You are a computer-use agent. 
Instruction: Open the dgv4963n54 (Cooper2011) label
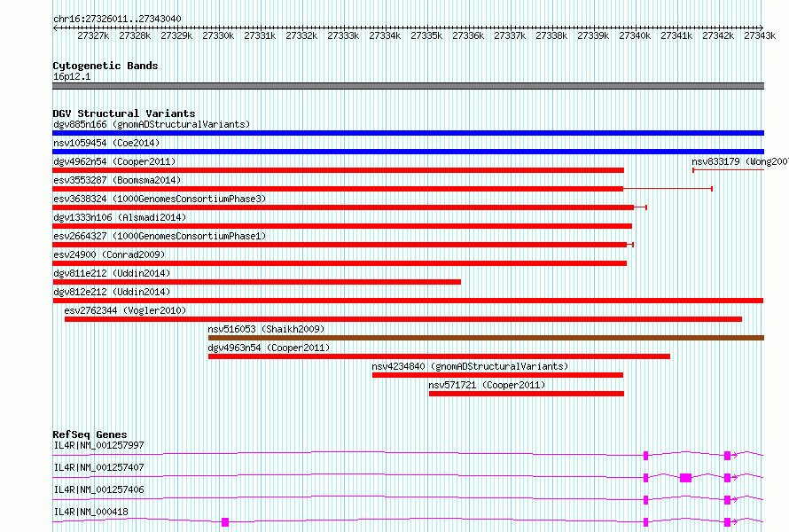coord(269,348)
